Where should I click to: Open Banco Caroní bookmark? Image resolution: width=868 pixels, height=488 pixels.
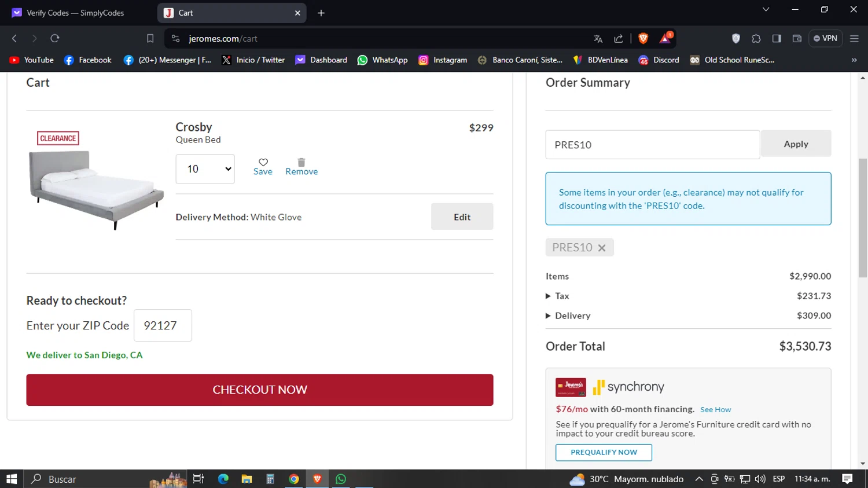click(520, 60)
